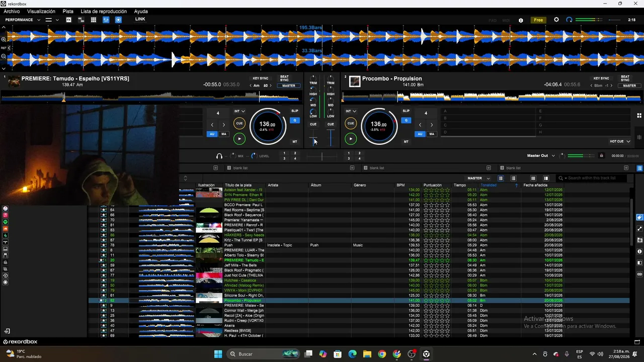Open the Lista de reproducción menu
The image size is (644, 362).
[x=104, y=11]
